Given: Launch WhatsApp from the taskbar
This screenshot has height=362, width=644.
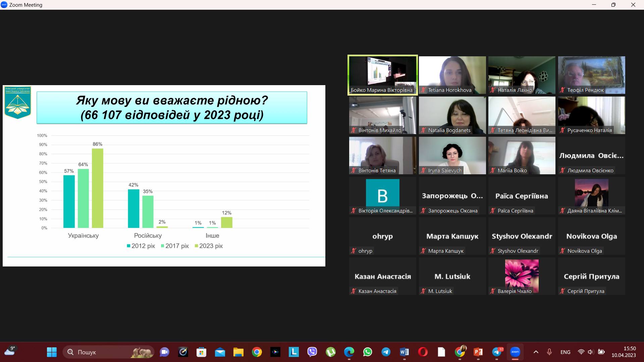Looking at the screenshot, I should (x=368, y=352).
